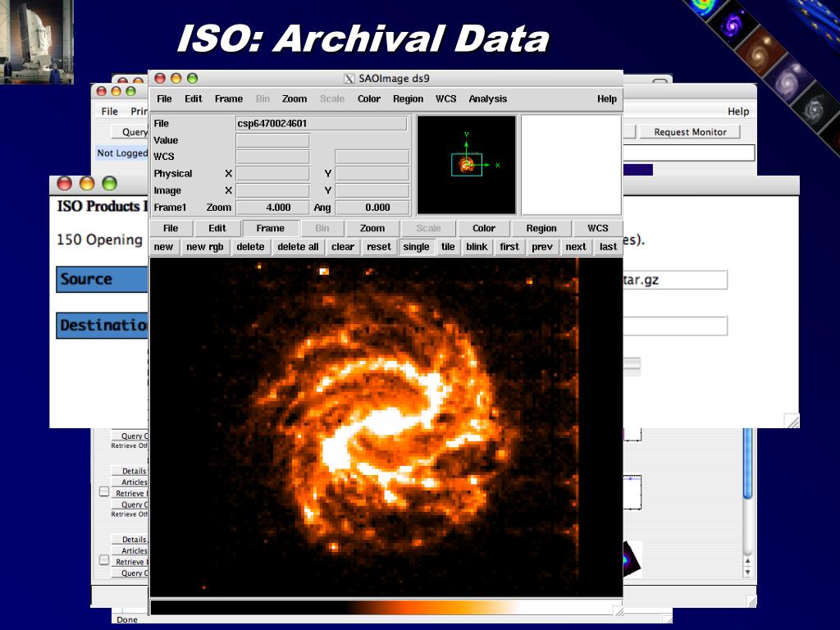
Task: Click the scroll-down arrow of the archive list
Action: coord(747,571)
